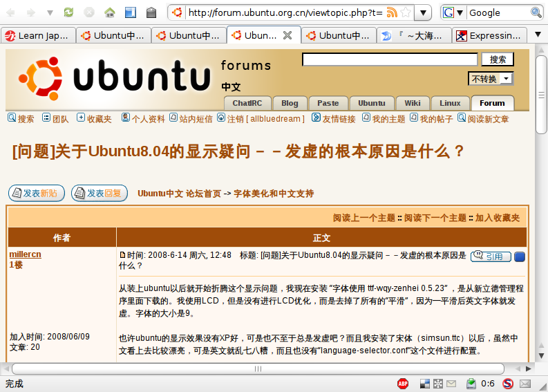Click the browser back arrow
The height and width of the screenshot is (392, 548).
pyautogui.click(x=10, y=13)
